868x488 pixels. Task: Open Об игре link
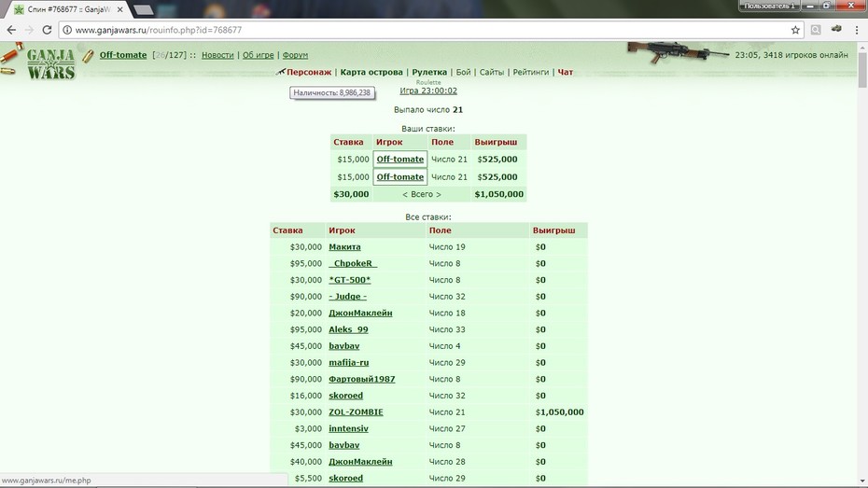point(258,55)
